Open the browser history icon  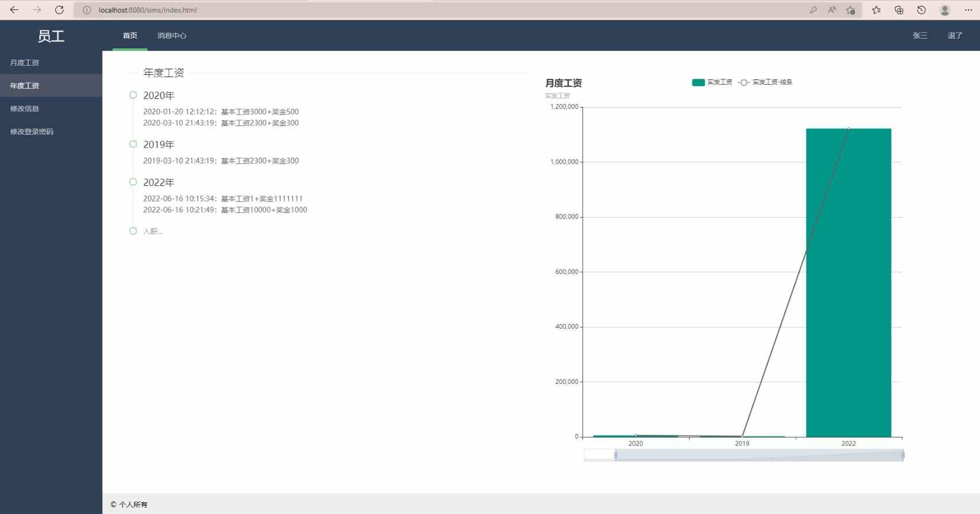click(x=921, y=10)
